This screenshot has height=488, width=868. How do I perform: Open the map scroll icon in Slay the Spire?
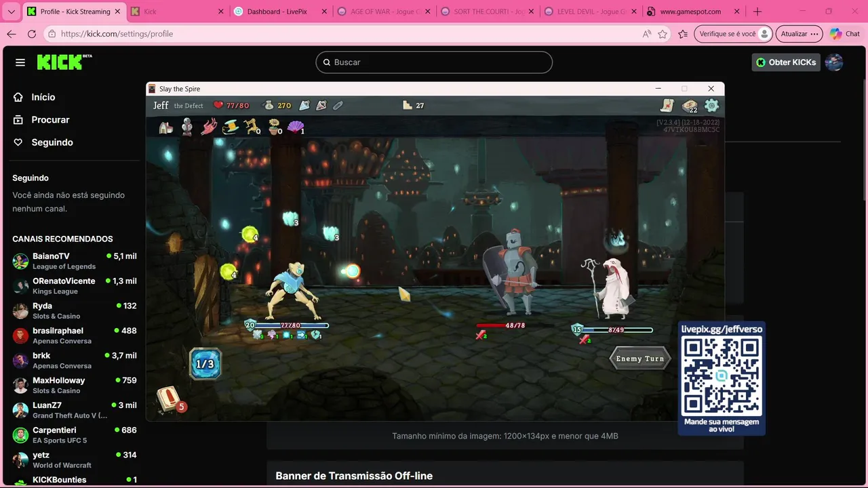coord(667,105)
